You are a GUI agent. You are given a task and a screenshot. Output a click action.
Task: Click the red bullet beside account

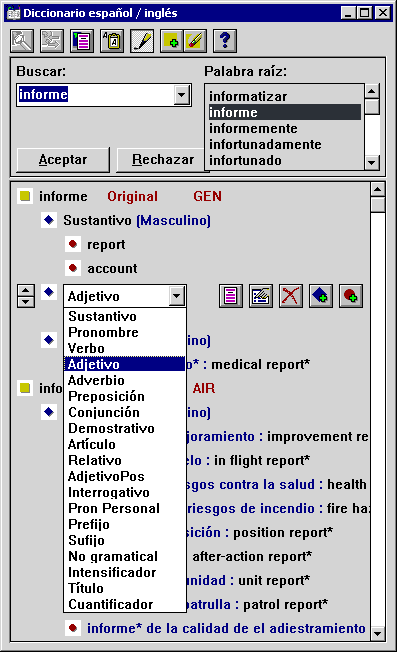[x=73, y=268]
